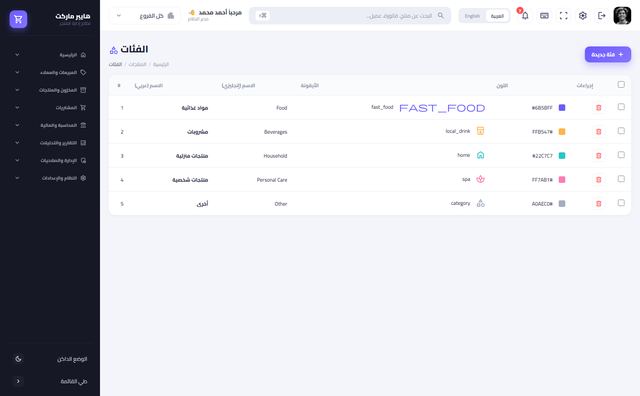Click the new category button
The image size is (640, 396).
click(608, 54)
